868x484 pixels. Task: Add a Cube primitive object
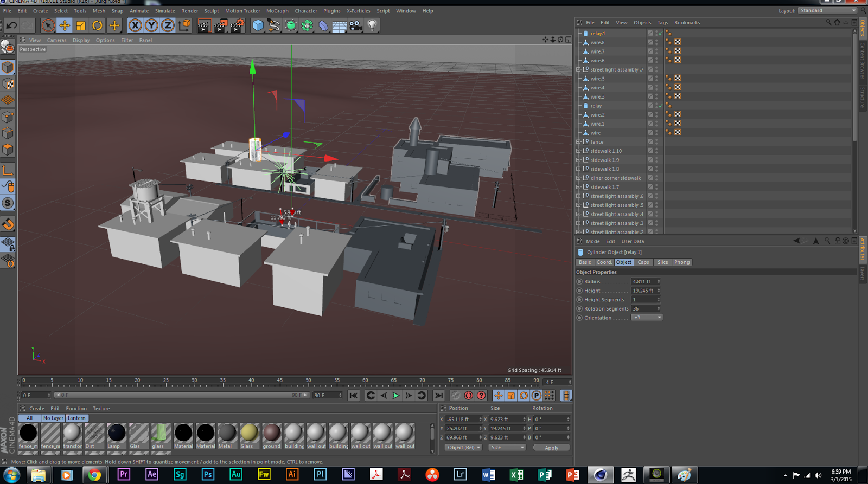(258, 25)
